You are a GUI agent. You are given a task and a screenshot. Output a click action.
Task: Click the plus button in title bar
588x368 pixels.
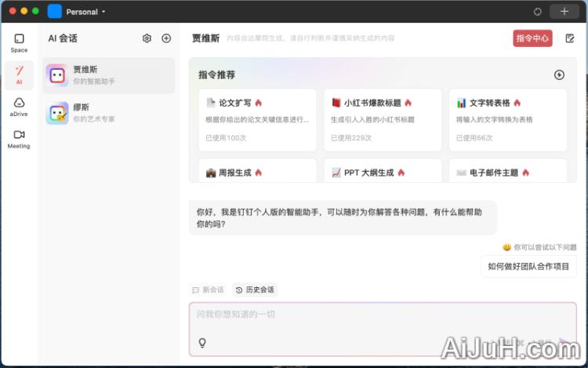564,12
